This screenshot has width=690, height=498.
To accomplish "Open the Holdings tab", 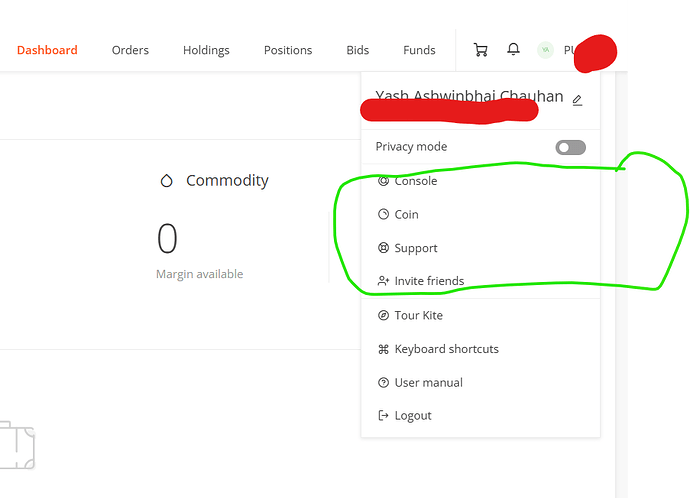I will 206,51.
